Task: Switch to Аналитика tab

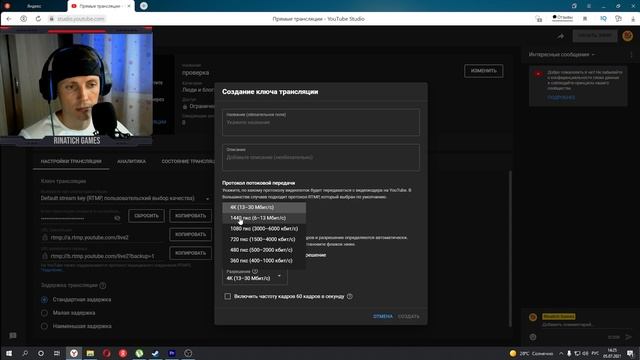Action: [x=131, y=162]
